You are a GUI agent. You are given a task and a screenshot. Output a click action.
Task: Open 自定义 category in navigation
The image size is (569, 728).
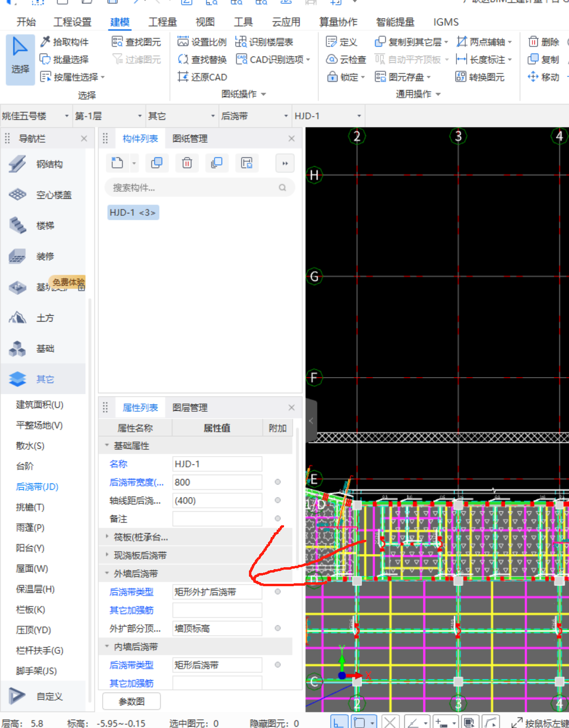click(43, 696)
